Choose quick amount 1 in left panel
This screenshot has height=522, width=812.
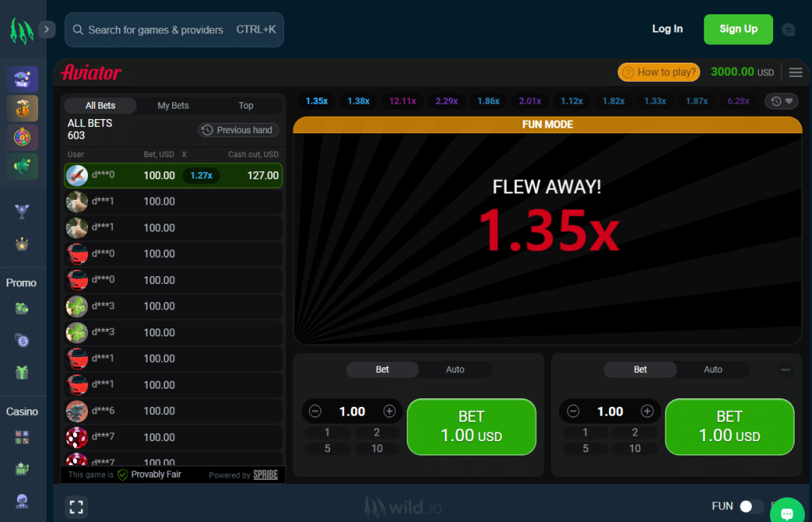[327, 432]
